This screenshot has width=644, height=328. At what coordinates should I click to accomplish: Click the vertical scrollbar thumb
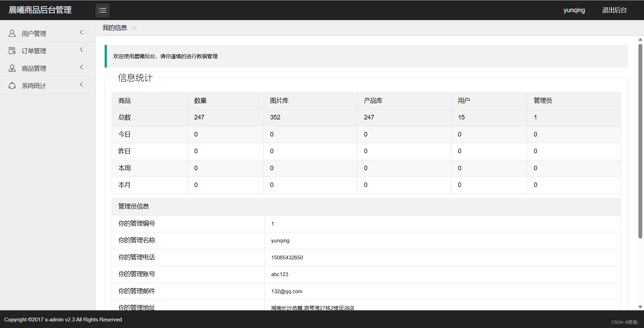640,141
